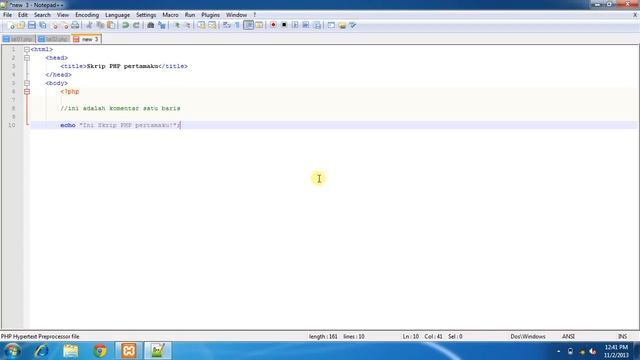Zoom in using the toolbar icon
The image size is (640, 360).
point(176,25)
